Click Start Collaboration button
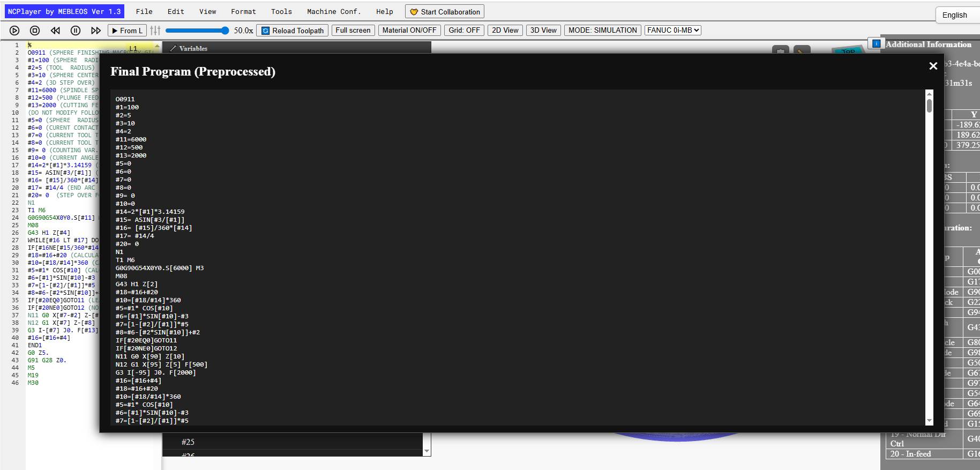This screenshot has width=980, height=470. click(445, 11)
